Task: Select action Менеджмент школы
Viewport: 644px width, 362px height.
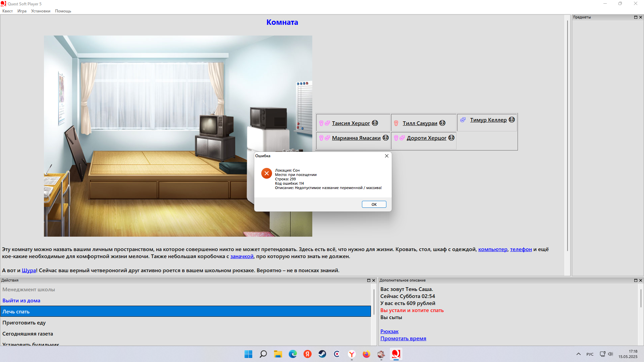Action: click(185, 290)
